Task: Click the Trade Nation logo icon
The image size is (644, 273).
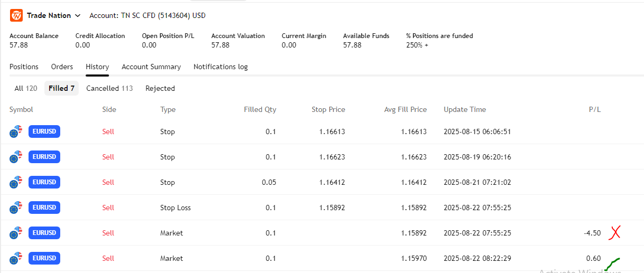Action: pyautogui.click(x=16, y=15)
